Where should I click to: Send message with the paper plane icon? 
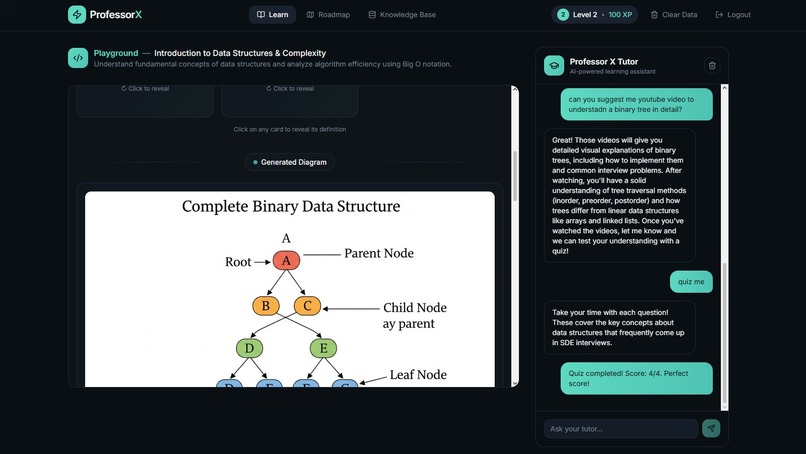pyautogui.click(x=711, y=428)
